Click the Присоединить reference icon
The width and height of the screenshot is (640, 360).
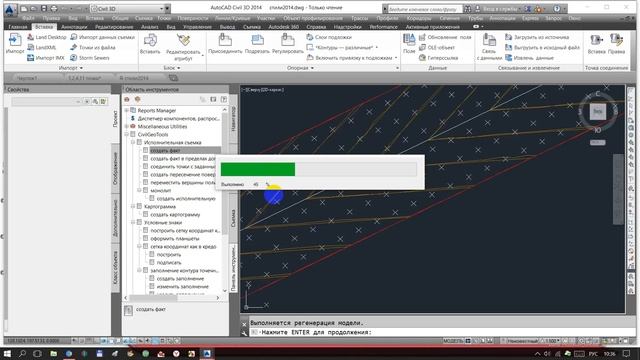tap(225, 44)
